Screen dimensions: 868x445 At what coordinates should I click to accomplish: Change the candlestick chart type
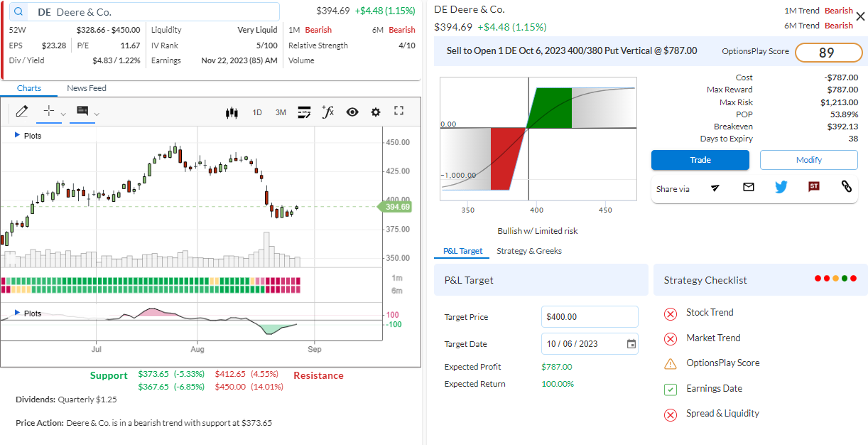click(x=231, y=112)
